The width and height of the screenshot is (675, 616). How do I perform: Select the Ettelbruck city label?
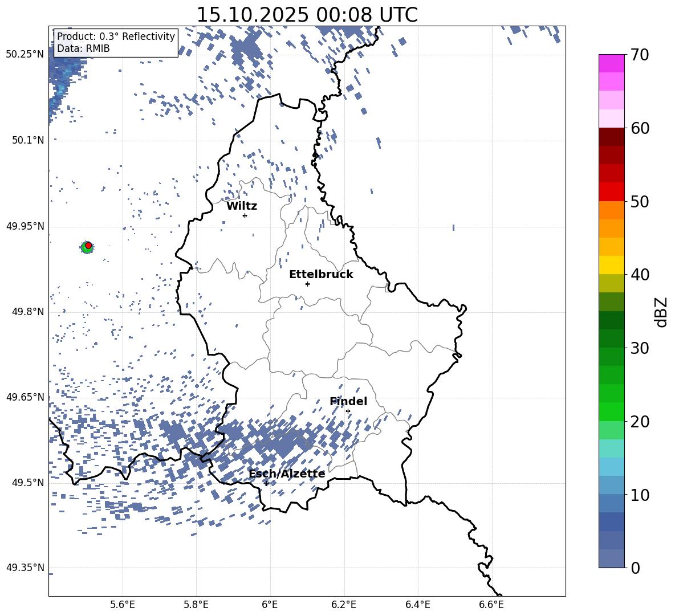pos(321,275)
